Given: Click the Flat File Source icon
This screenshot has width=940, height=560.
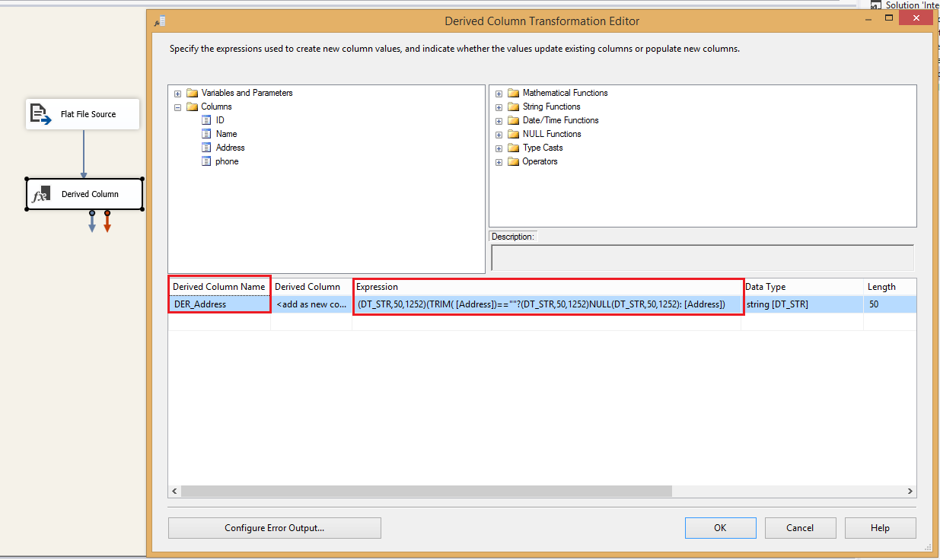Looking at the screenshot, I should (40, 113).
